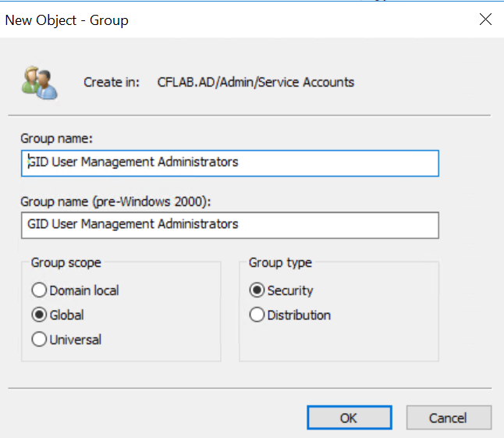Click the 'Group type' box heading
Viewport: 504px width, 438px height.
[280, 263]
